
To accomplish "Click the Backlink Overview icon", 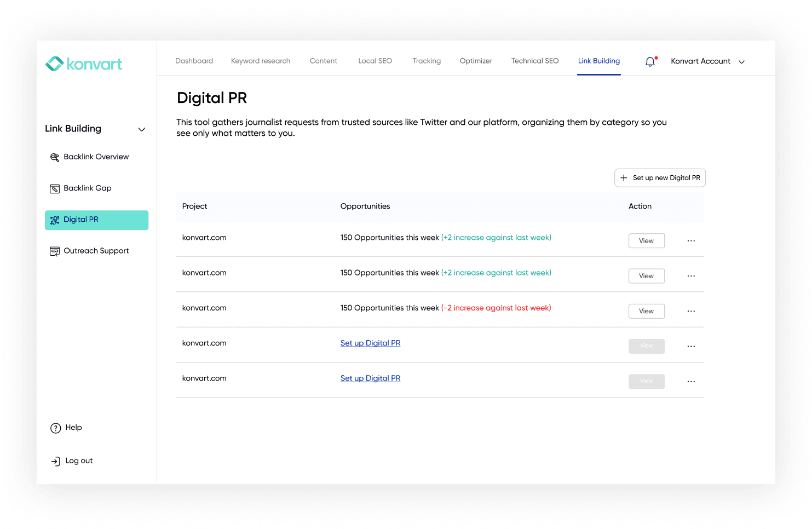I will tap(55, 157).
